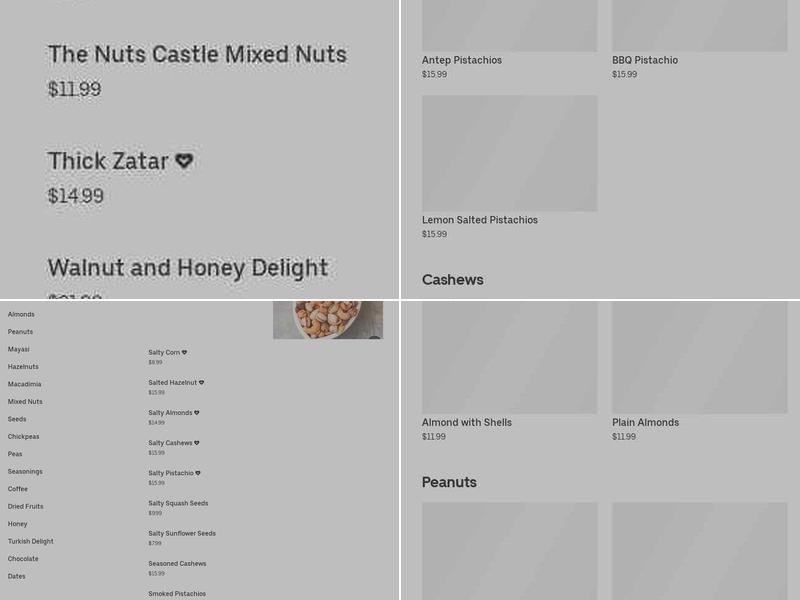Click the heart icon beside Salty Cashews
The width and height of the screenshot is (800, 600).
pos(197,443)
